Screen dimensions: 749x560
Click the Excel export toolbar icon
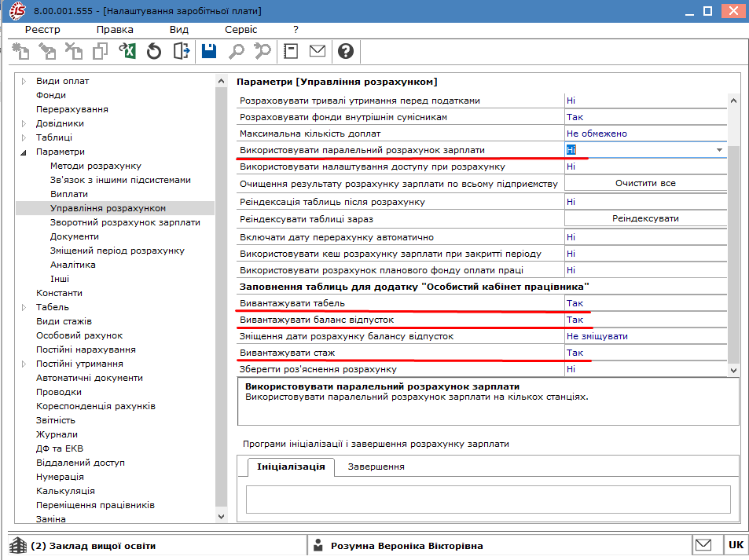pos(127,51)
